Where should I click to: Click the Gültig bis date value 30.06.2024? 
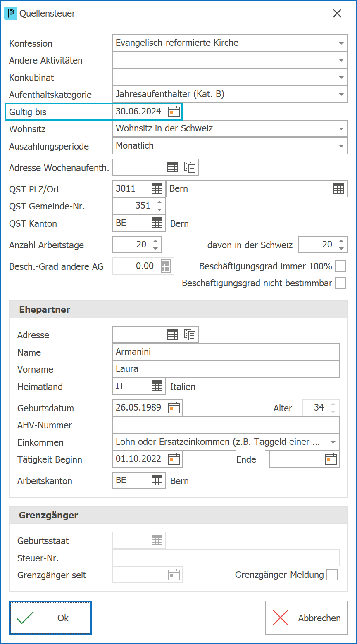click(x=138, y=112)
